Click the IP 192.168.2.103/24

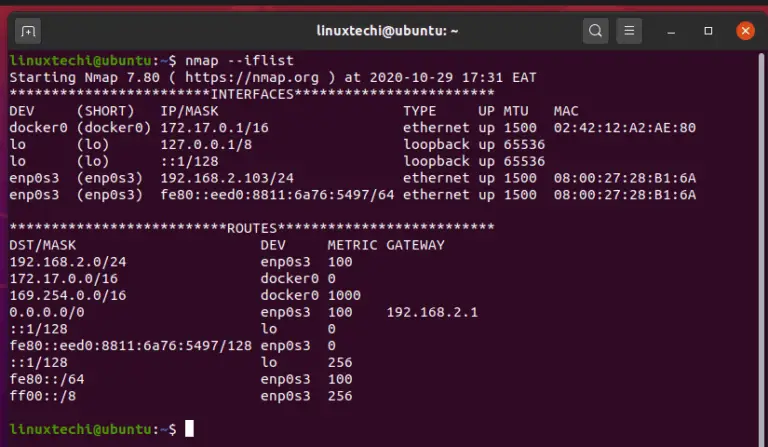pos(227,178)
